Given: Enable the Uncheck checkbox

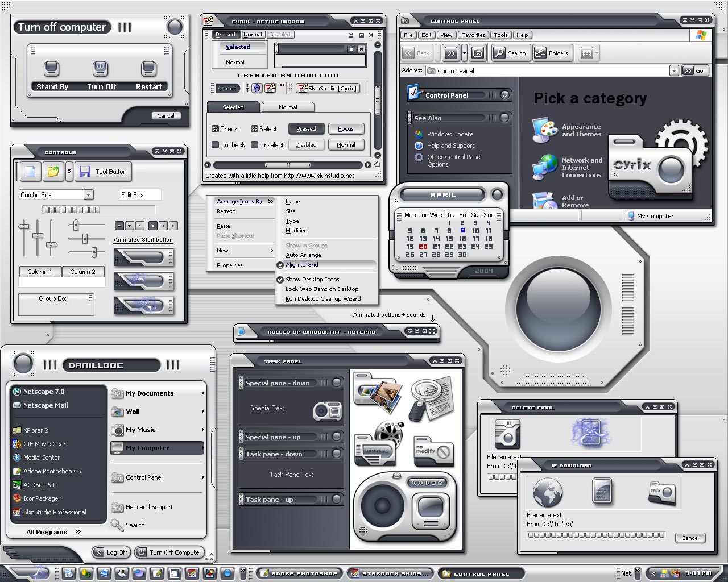Looking at the screenshot, I should pos(215,145).
